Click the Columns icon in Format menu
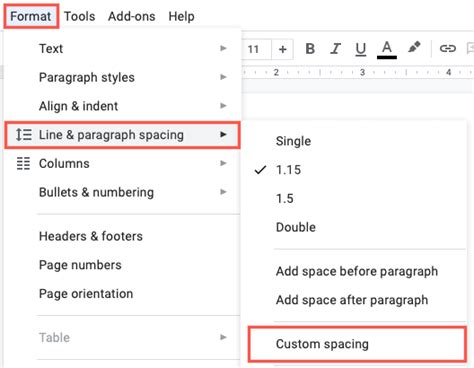Image resolution: width=474 pixels, height=368 pixels. [23, 163]
